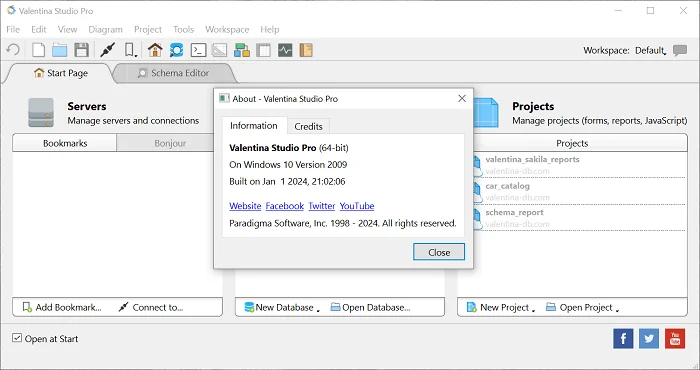
Task: Select the Bookmarks tab under Servers
Action: (65, 143)
